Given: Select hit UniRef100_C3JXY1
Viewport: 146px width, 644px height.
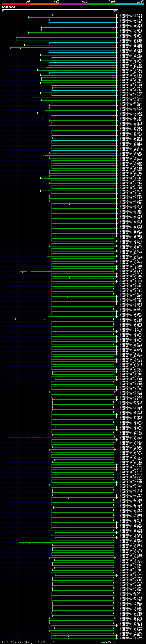Looking at the screenshot, I should (x=131, y=344).
